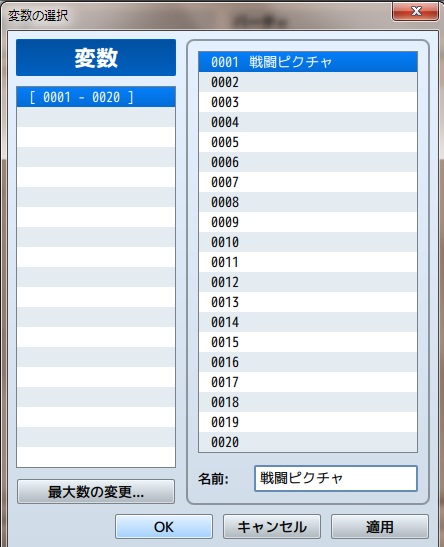Select variable row 0005
This screenshot has width=444, height=547.
(308, 142)
